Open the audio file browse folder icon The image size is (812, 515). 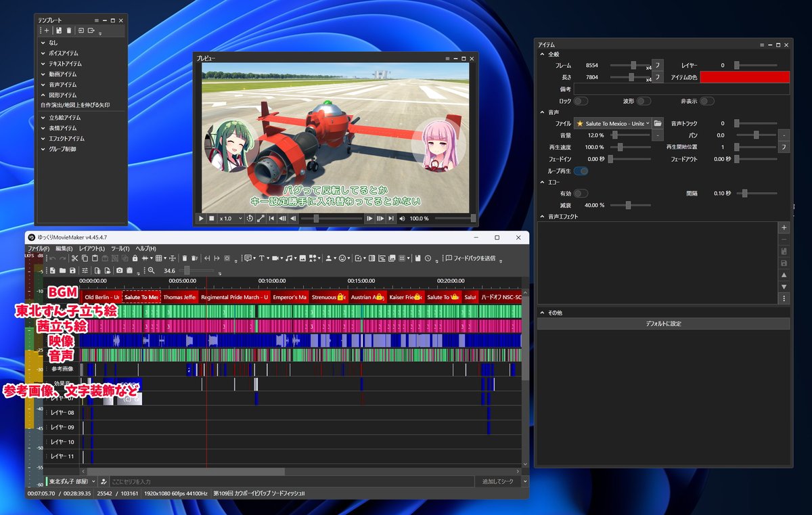click(x=658, y=123)
